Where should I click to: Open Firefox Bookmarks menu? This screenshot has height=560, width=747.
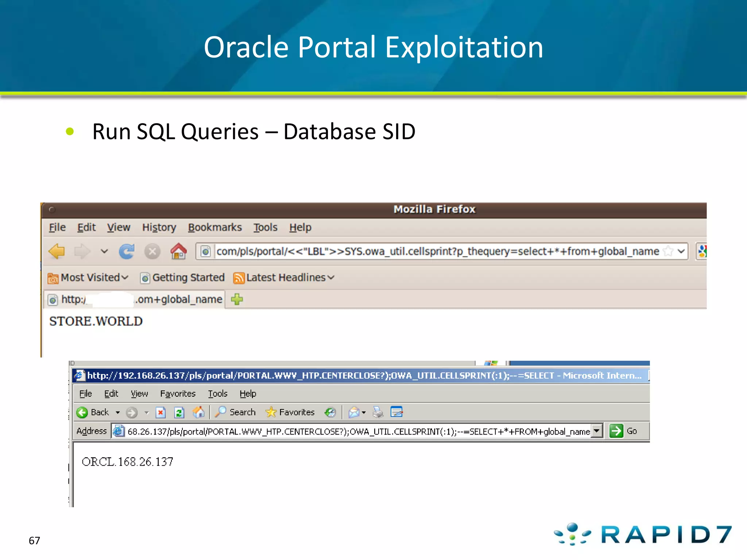coord(215,227)
